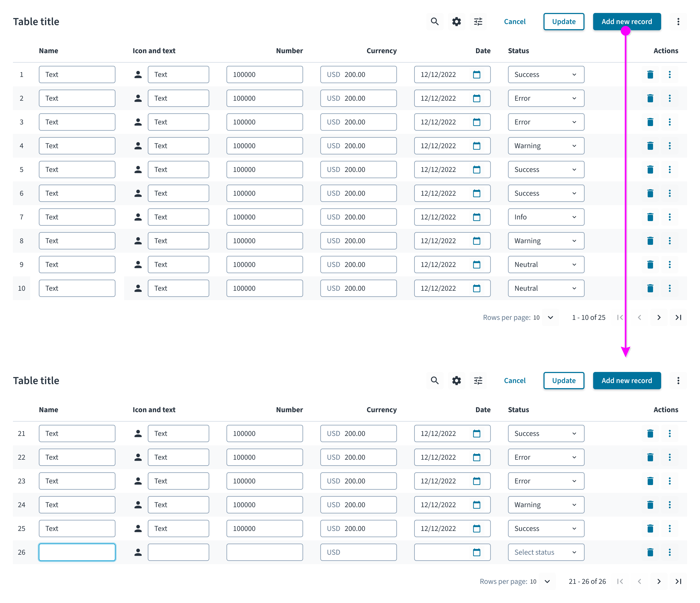Open the more actions menu for row 23

(x=670, y=481)
